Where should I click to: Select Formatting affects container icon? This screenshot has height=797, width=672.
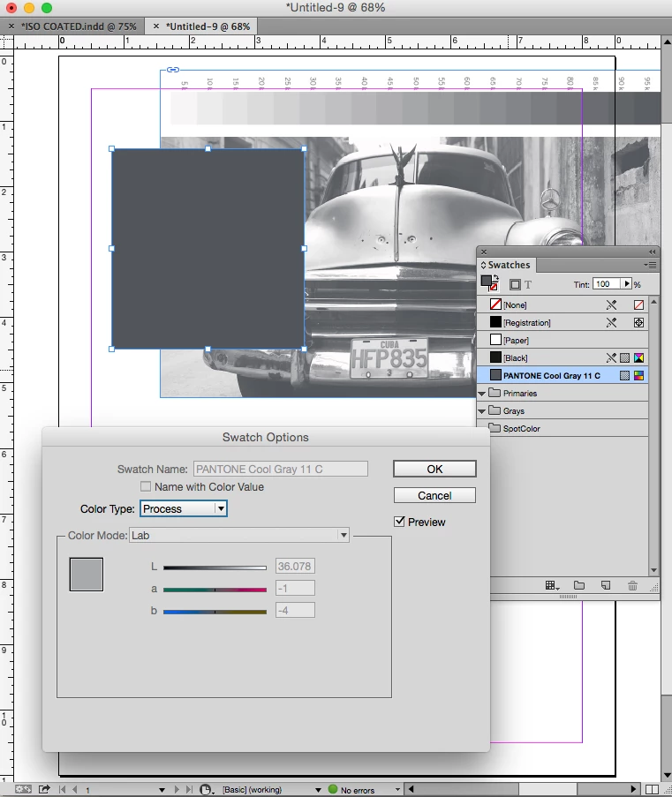click(x=516, y=284)
